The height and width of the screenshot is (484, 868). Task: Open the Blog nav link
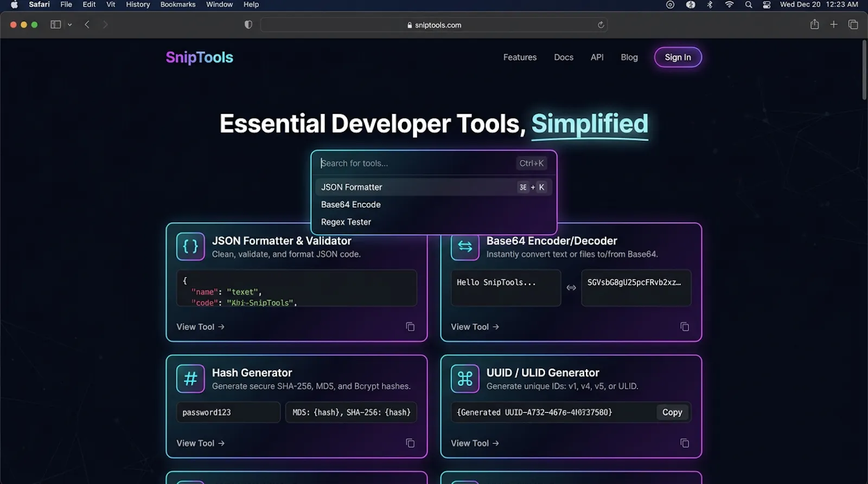629,57
